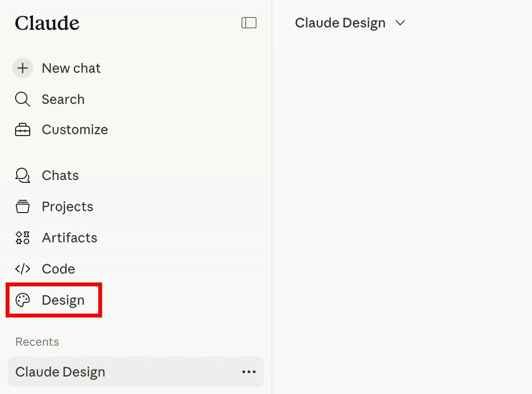Viewport: 532px width, 394px height.
Task: Select Projects from the sidebar
Action: 67,206
